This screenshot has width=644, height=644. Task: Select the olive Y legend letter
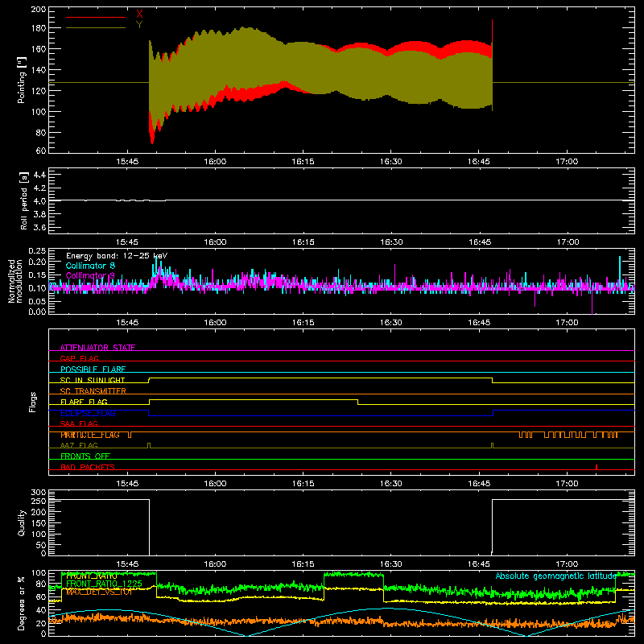coord(139,25)
